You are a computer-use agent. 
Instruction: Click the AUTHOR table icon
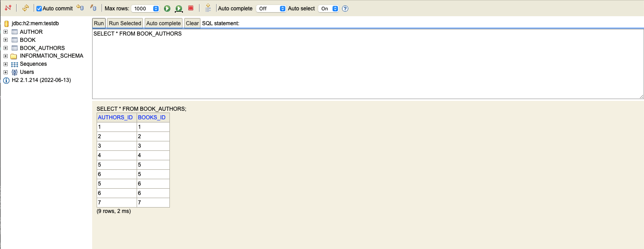(14, 32)
